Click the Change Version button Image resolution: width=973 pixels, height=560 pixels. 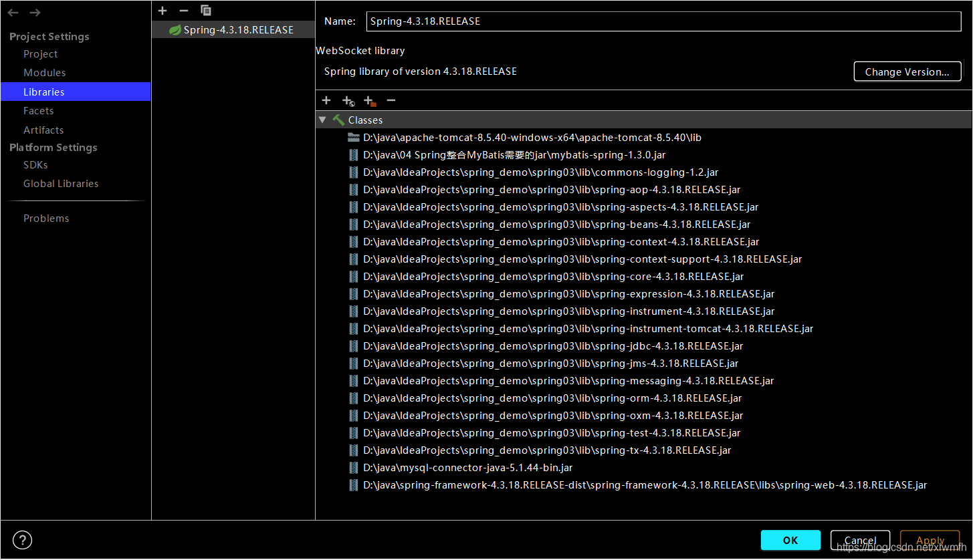click(907, 72)
